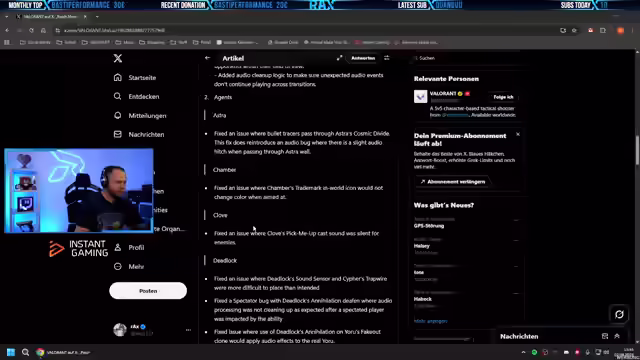Click the browser back button
This screenshot has width=640, height=360.
tap(7, 30)
